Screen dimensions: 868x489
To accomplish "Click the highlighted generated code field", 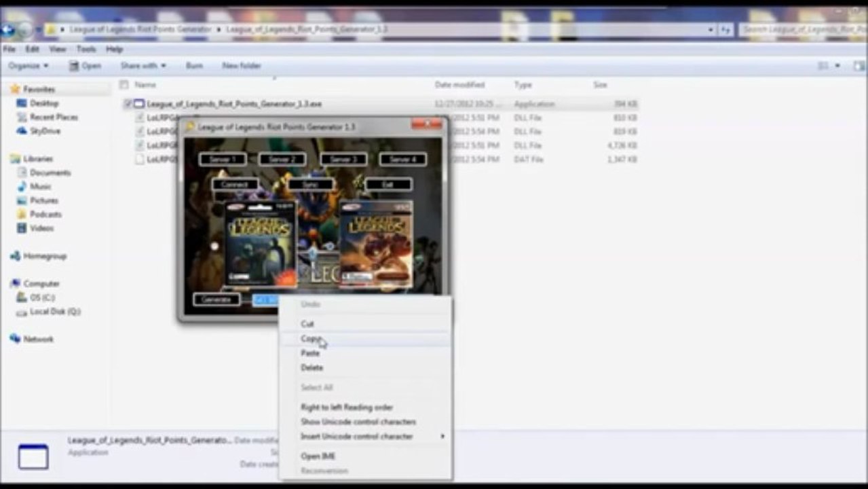I will pos(265,300).
